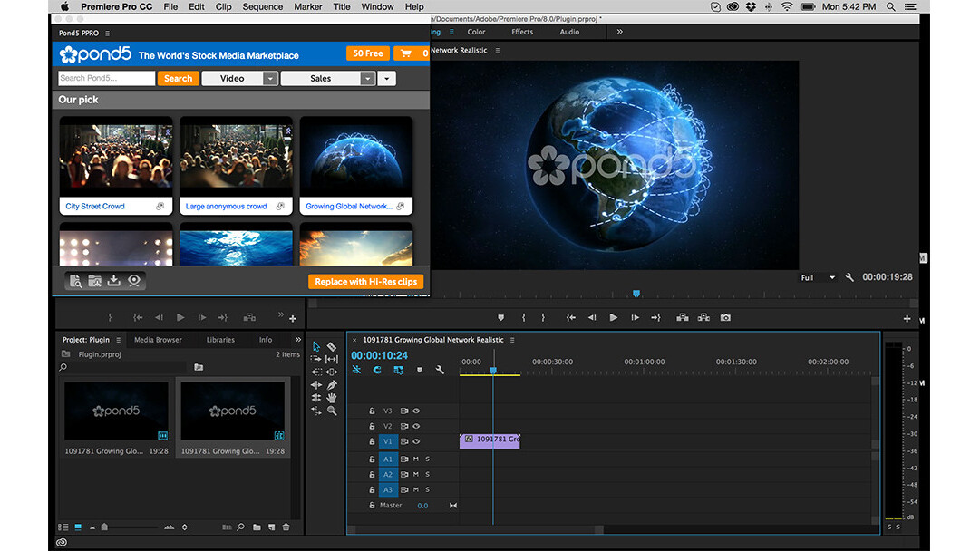Screen dimensions: 980x551
Task: Toggle snap magnet in timeline
Action: [376, 370]
